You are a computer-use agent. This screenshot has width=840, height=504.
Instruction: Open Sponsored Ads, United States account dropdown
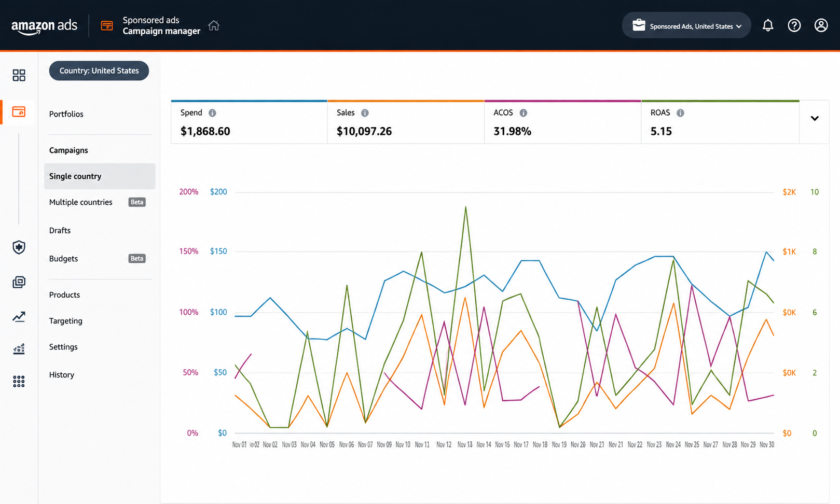pos(686,25)
